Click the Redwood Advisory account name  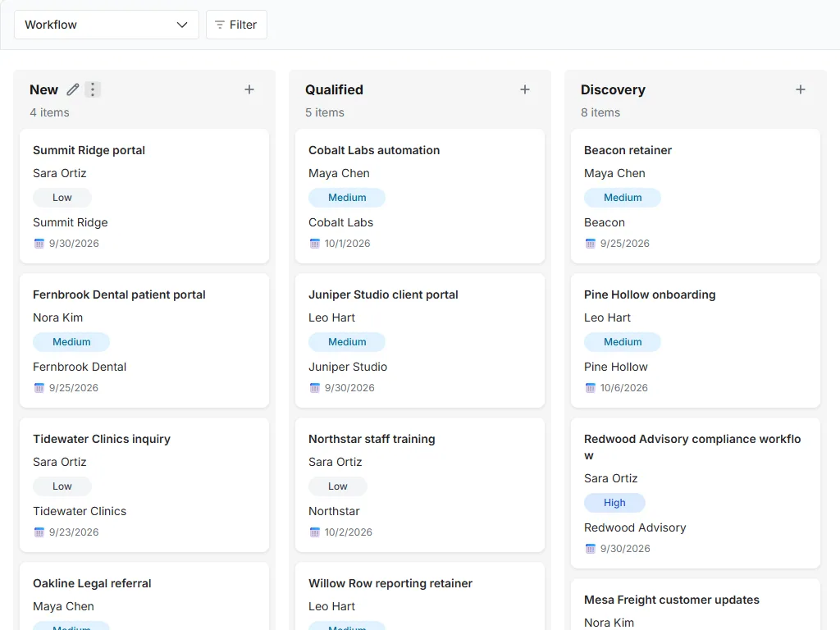pyautogui.click(x=635, y=527)
